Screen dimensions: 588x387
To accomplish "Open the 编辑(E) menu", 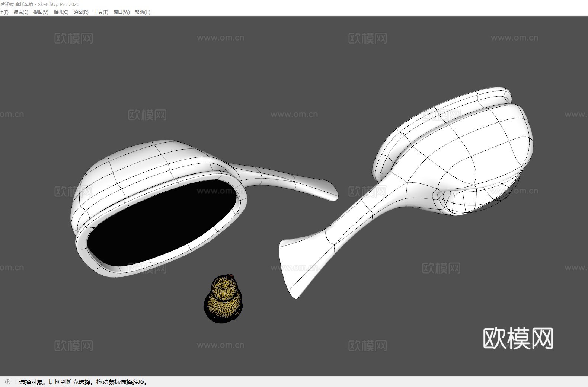I will click(21, 12).
